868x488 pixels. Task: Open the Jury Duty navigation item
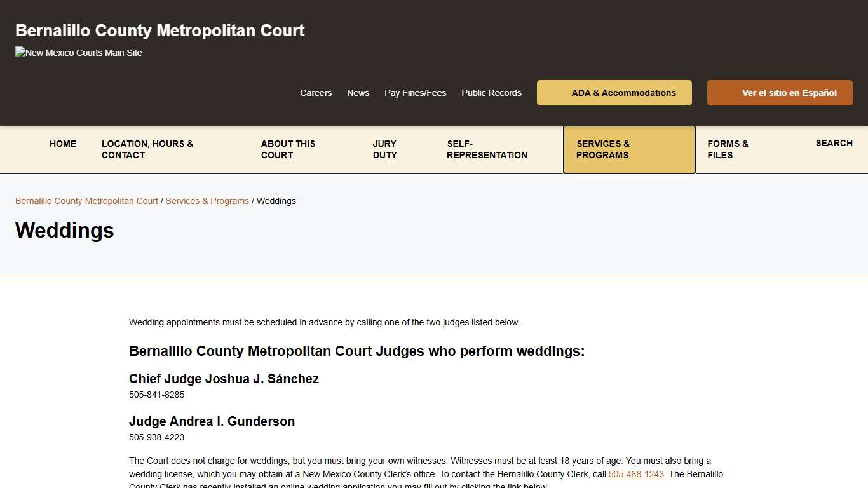[x=384, y=149]
